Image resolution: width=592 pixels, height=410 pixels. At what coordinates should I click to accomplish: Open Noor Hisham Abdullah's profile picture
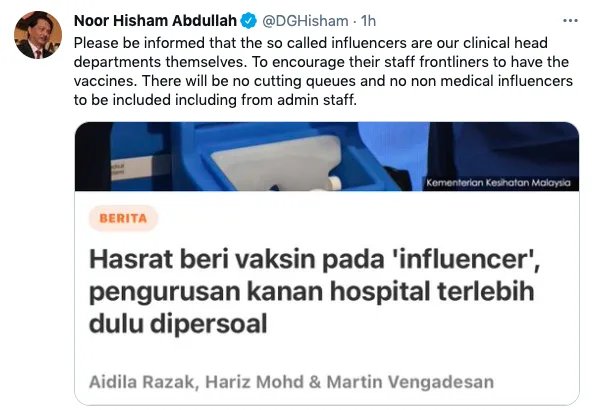coord(38,35)
